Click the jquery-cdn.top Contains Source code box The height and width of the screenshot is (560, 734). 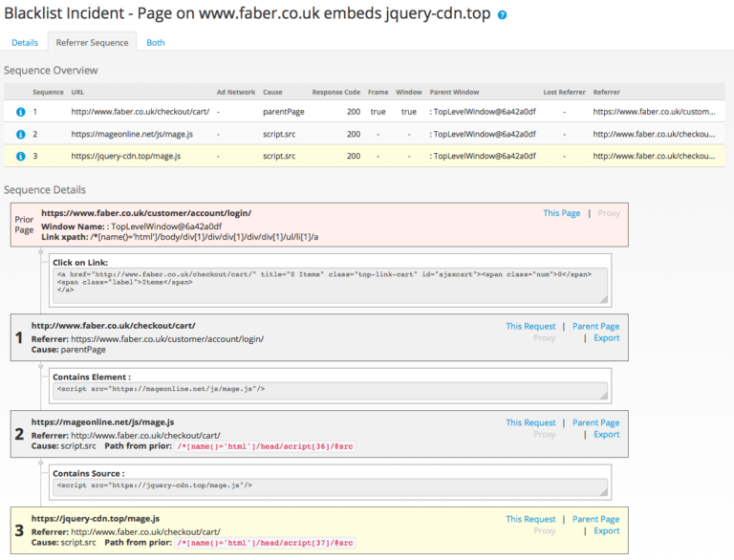[330, 486]
